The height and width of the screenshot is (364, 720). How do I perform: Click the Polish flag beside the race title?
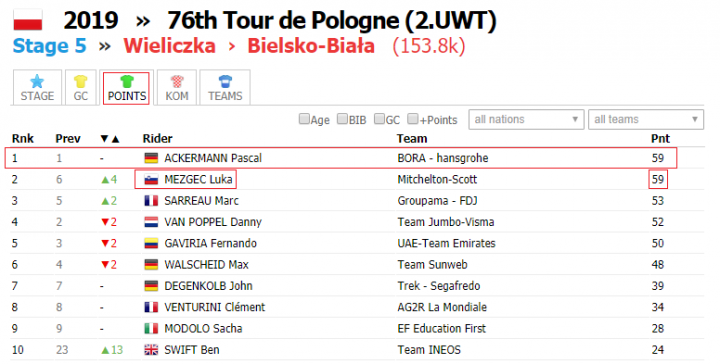point(28,21)
